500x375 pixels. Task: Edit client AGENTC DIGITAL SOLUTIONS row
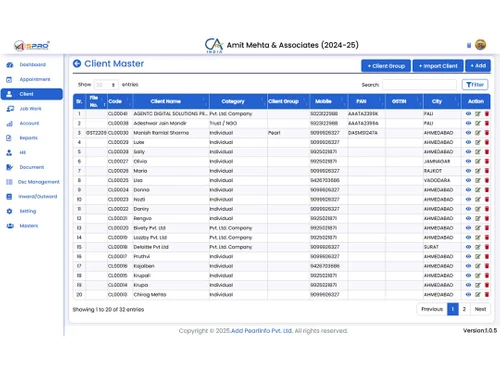pos(478,114)
